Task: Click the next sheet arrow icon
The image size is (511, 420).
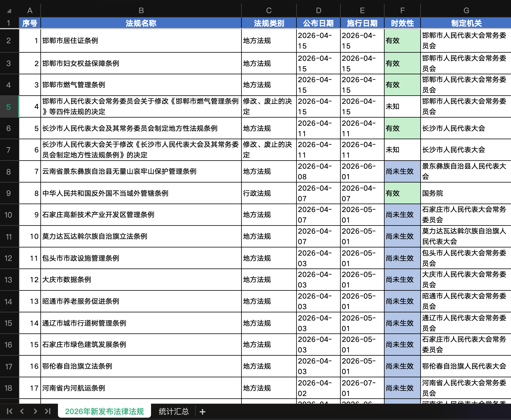Action: (x=35, y=411)
